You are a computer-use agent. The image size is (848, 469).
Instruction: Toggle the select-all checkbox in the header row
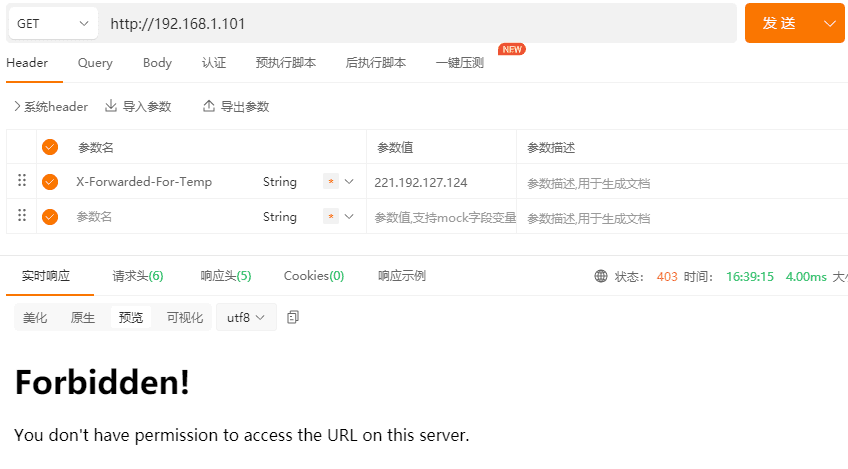50,147
